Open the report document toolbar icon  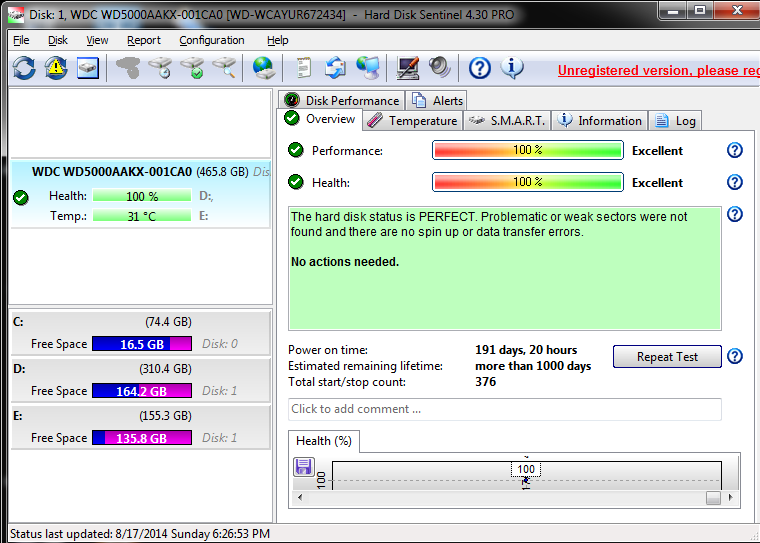tap(303, 68)
